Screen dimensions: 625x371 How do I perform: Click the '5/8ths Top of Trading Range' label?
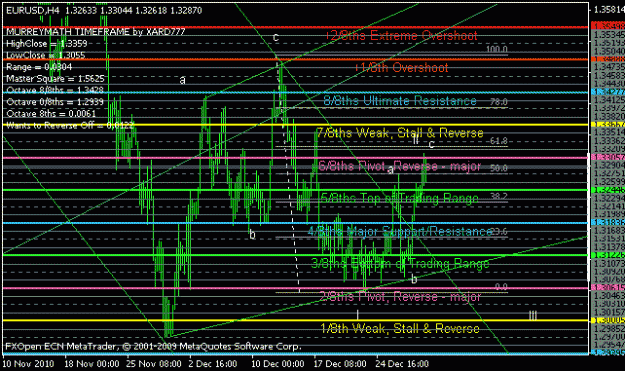point(400,198)
